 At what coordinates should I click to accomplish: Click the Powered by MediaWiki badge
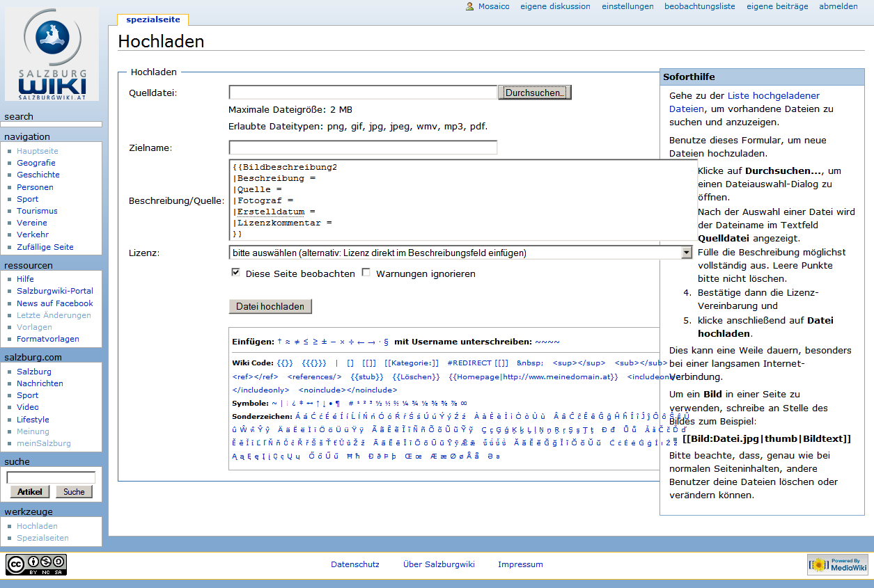[838, 564]
